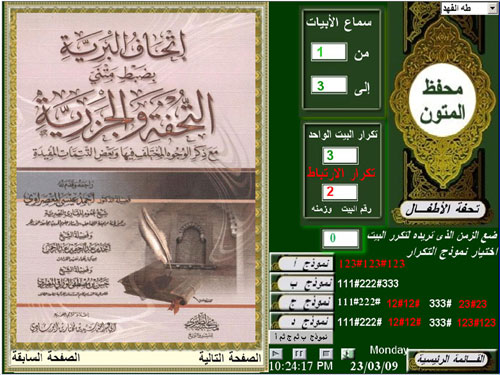
Task: Stop the recitation playback
Action: 326,354
